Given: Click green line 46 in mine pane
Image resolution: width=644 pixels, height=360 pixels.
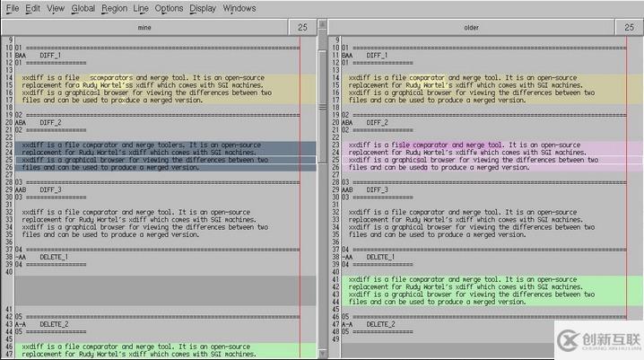Looking at the screenshot, I should (x=166, y=347).
